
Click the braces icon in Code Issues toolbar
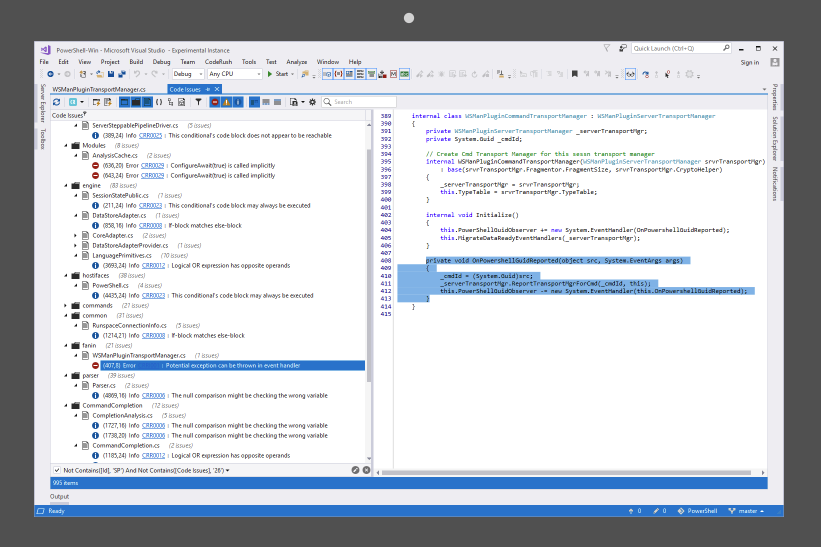pos(159,102)
